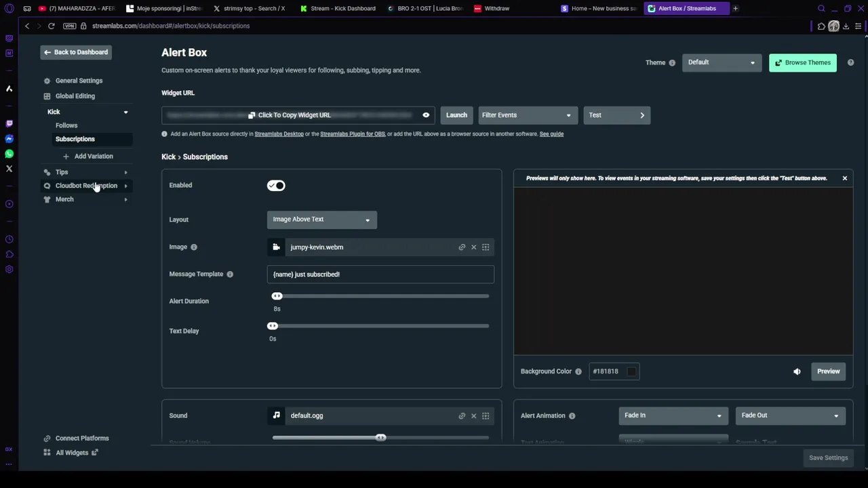Open the browser downloads icon
Image resolution: width=868 pixels, height=488 pixels.
point(846,26)
